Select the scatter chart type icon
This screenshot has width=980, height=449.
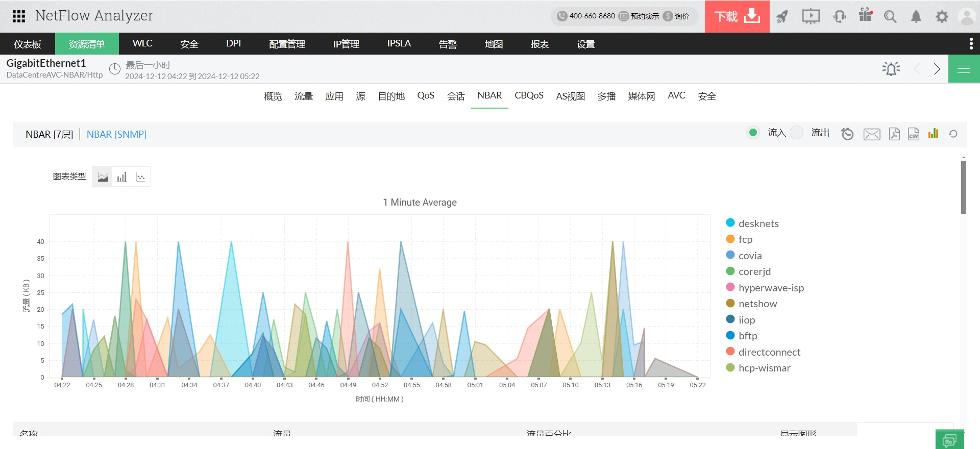141,177
